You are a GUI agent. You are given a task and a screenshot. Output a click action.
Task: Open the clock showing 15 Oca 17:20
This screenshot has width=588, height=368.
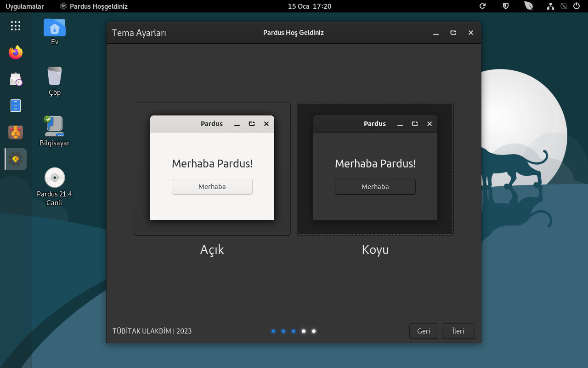point(309,6)
